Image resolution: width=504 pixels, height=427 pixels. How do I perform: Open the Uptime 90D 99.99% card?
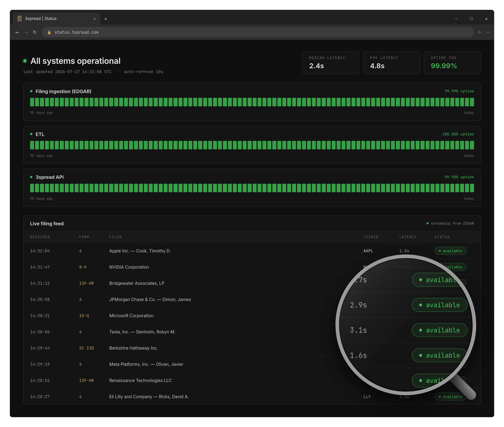[452, 63]
